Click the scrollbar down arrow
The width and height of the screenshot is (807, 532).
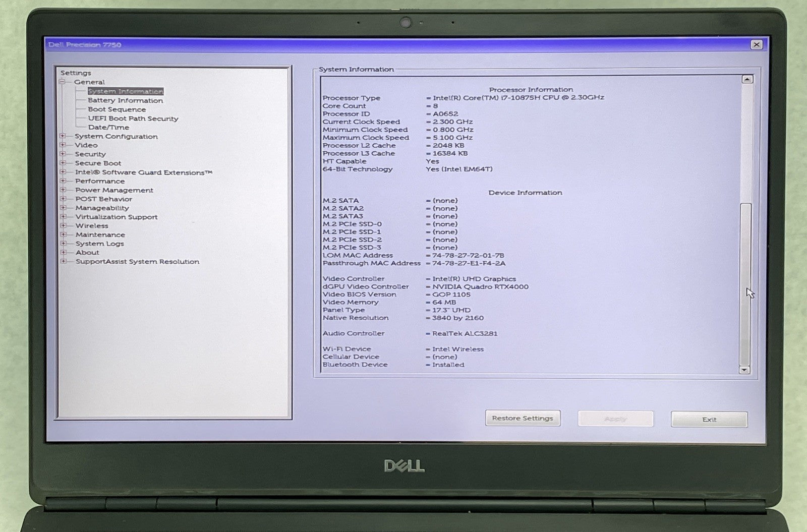[743, 370]
